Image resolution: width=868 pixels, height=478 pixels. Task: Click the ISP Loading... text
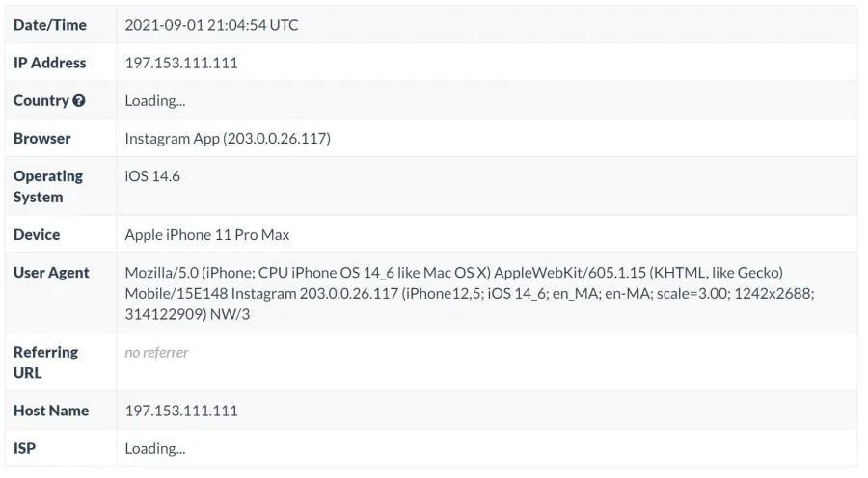point(155,448)
